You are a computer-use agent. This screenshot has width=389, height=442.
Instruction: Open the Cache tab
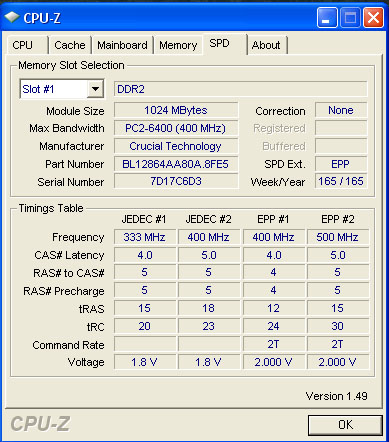[x=70, y=45]
